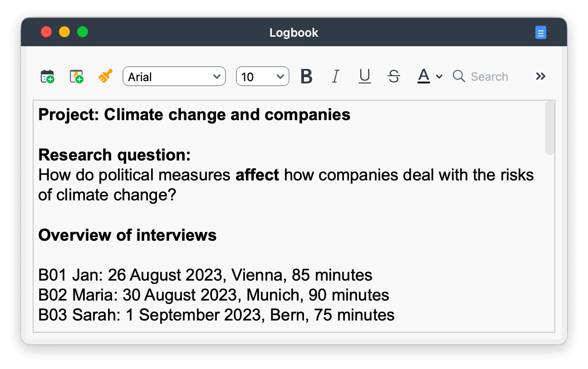Toggle bold formatting
588x369 pixels.
pos(306,77)
